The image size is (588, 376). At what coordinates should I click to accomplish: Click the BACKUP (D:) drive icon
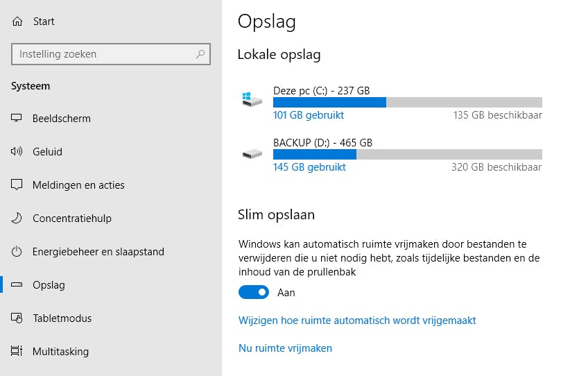(x=252, y=153)
